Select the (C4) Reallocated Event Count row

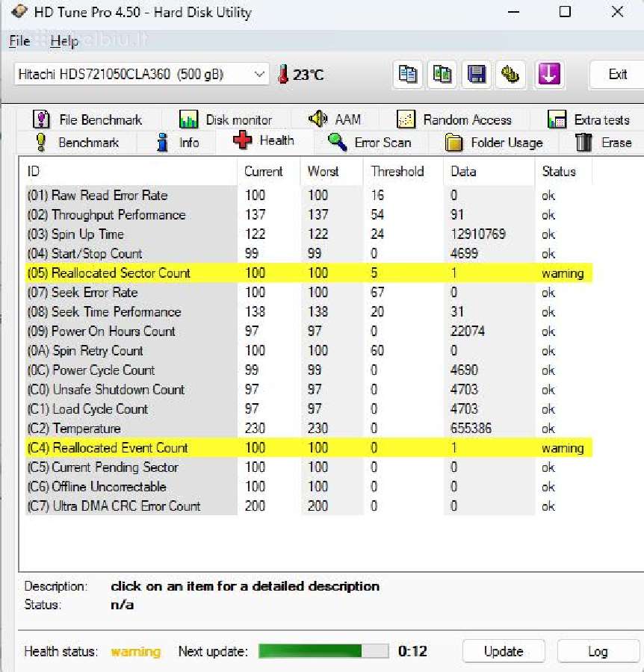309,448
